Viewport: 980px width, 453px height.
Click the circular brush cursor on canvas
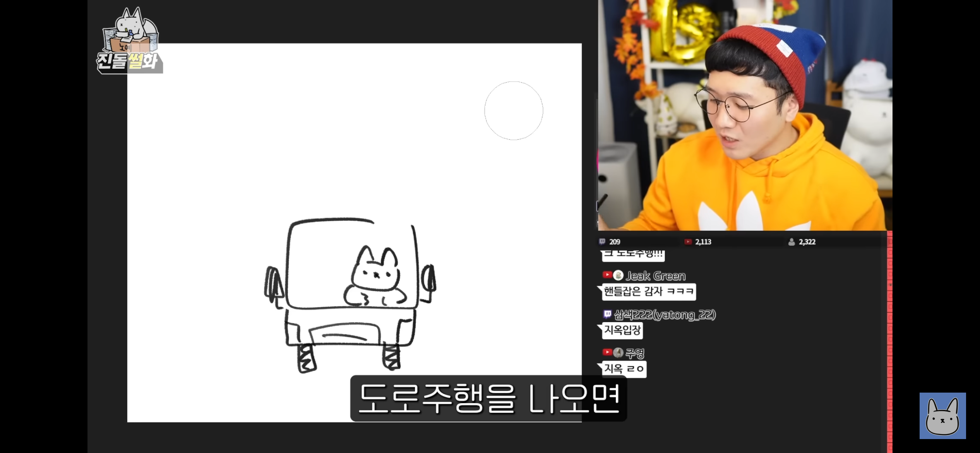point(514,111)
